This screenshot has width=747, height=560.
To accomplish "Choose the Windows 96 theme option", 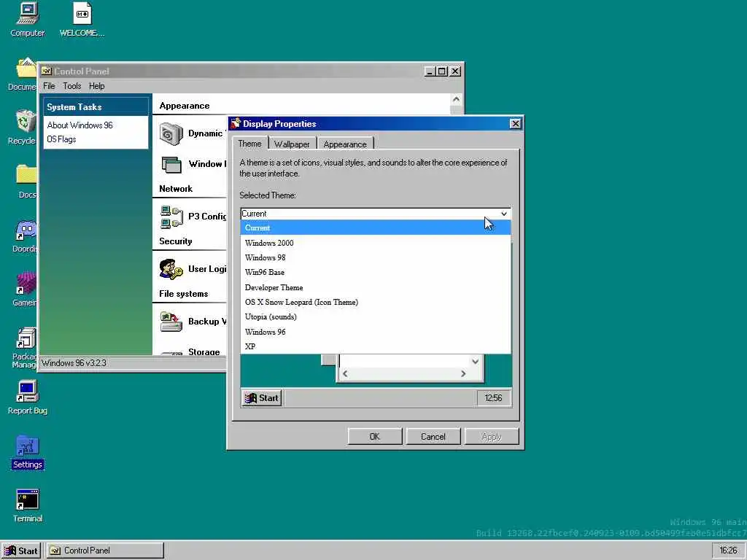I will [376, 332].
